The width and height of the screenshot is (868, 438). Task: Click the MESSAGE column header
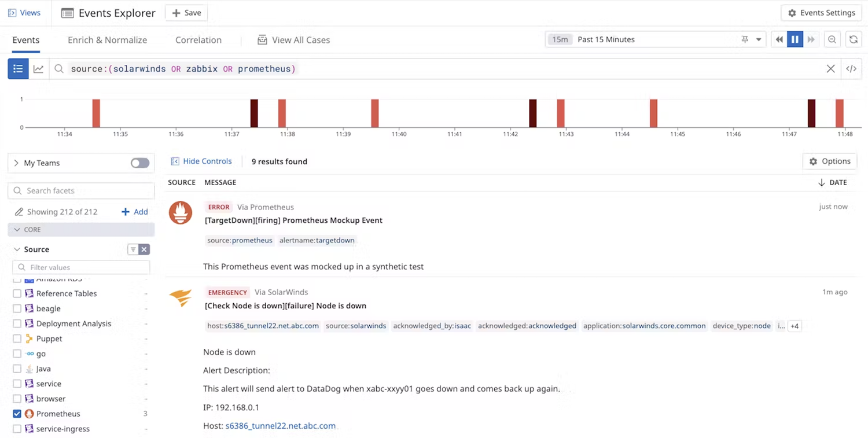point(220,182)
